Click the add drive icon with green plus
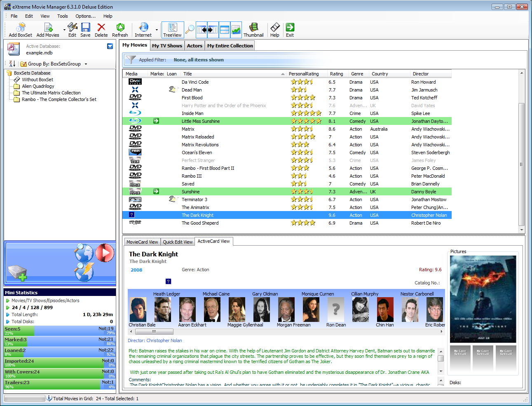 18,273
